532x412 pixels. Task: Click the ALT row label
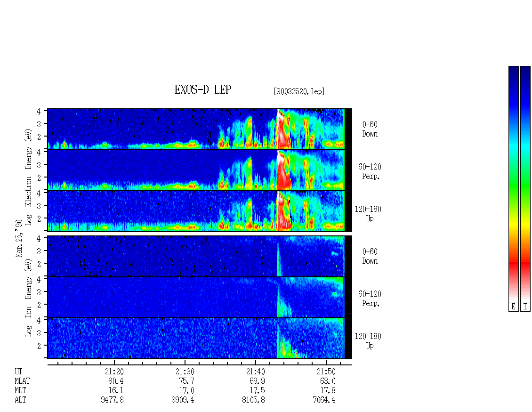tap(20, 400)
